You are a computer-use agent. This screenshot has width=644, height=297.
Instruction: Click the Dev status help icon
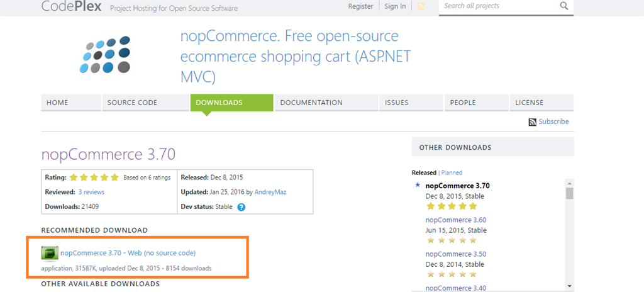[241, 207]
